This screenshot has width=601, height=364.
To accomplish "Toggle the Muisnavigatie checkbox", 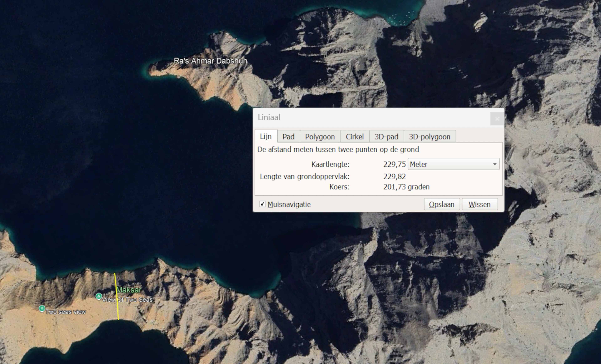I will coord(262,204).
